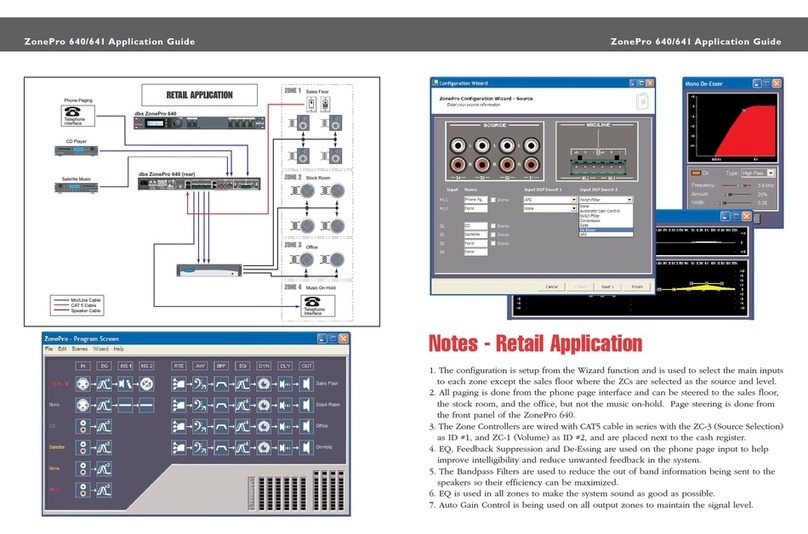808x534 pixels.
Task: Open the Sales Floor dynamics block
Action: click(x=264, y=383)
